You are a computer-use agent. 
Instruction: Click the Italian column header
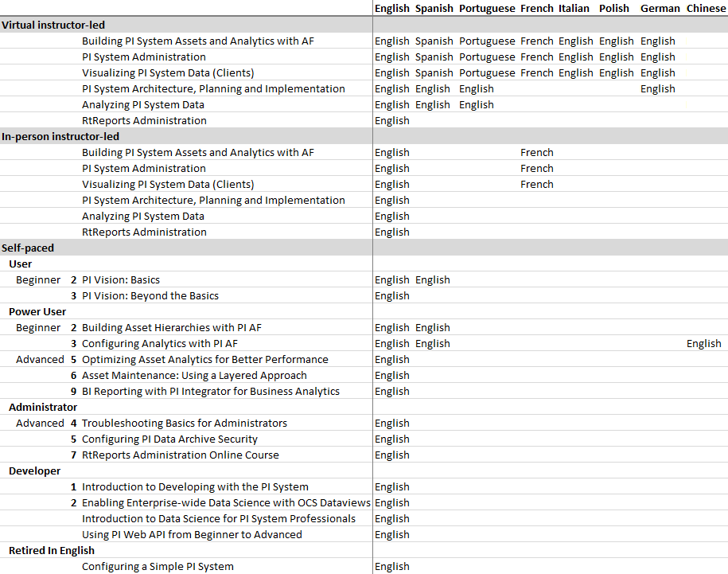574,8
